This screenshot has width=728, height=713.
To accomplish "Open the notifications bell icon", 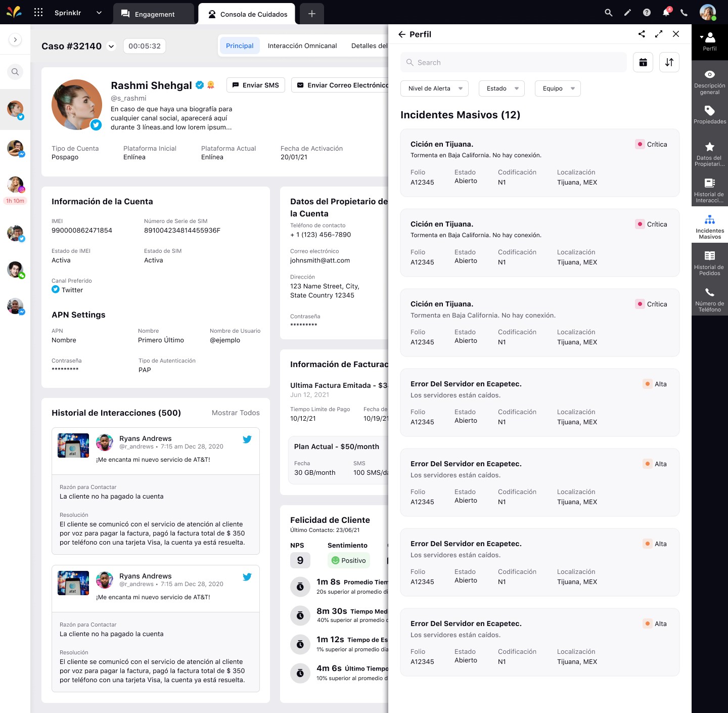I will 666,12.
